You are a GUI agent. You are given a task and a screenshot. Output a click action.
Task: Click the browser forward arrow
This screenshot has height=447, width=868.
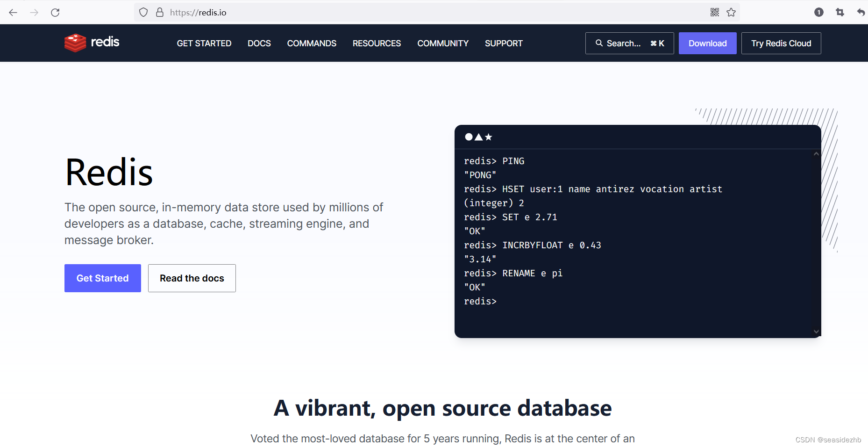(x=34, y=12)
